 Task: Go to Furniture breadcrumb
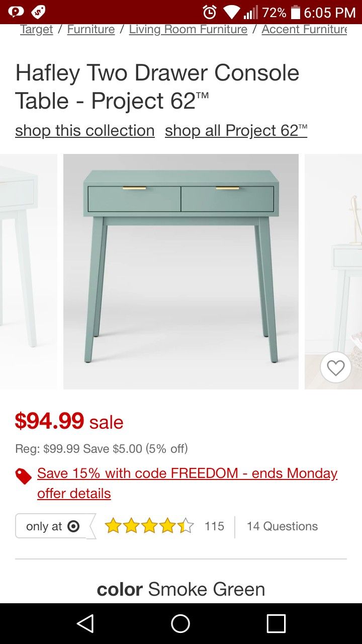[91, 30]
